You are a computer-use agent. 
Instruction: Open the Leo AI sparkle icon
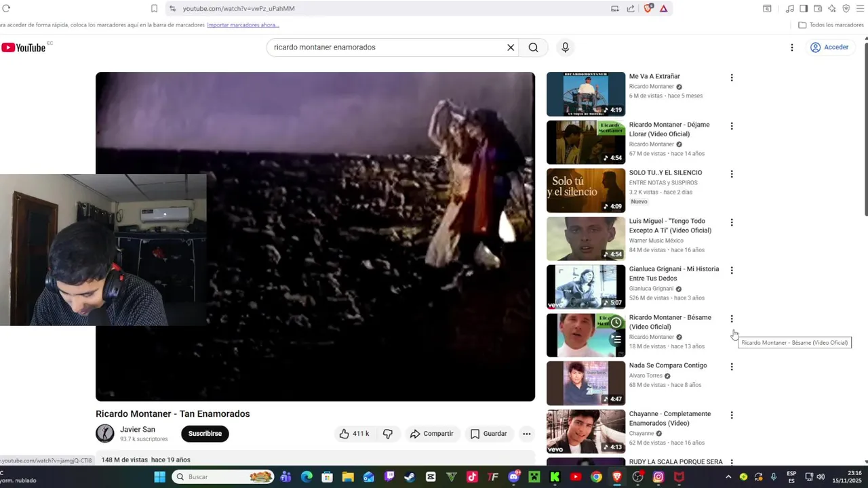(x=832, y=8)
